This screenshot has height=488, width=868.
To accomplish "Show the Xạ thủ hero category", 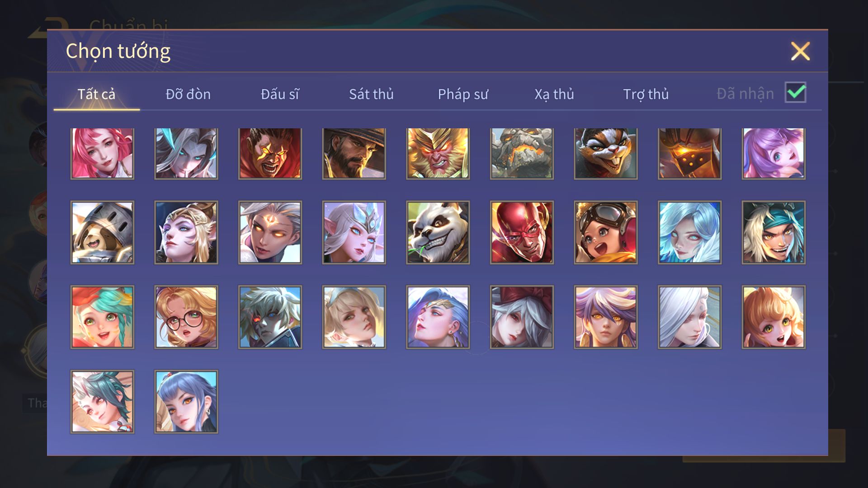I will 554,94.
